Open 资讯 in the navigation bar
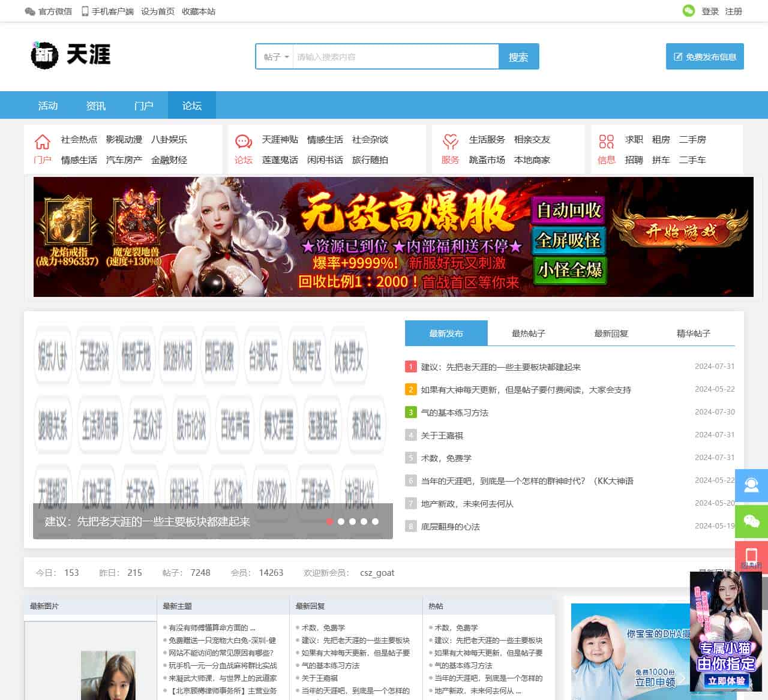The width and height of the screenshot is (768, 700). tap(96, 106)
